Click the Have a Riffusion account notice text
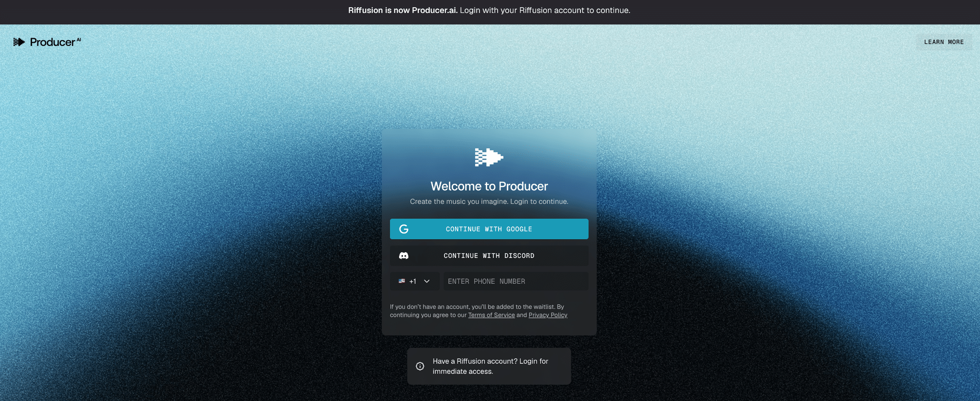This screenshot has width=980, height=401. [490, 367]
